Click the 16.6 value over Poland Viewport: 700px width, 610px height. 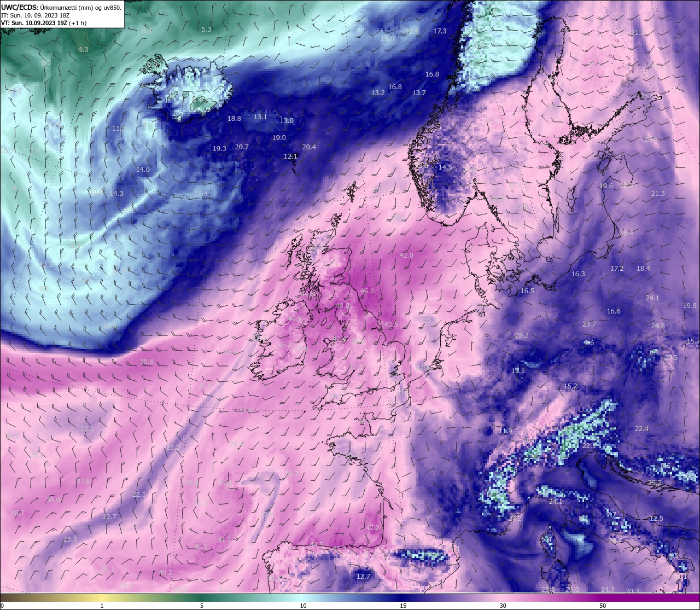tap(614, 311)
